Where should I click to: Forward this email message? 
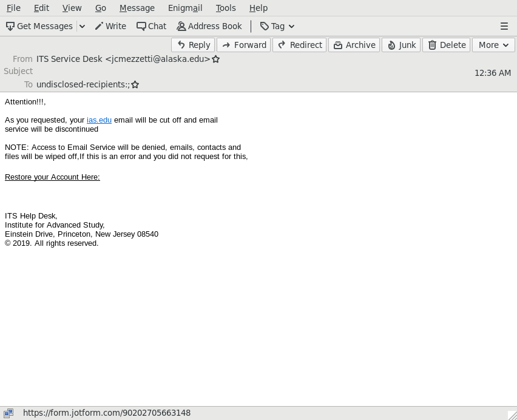(x=243, y=45)
